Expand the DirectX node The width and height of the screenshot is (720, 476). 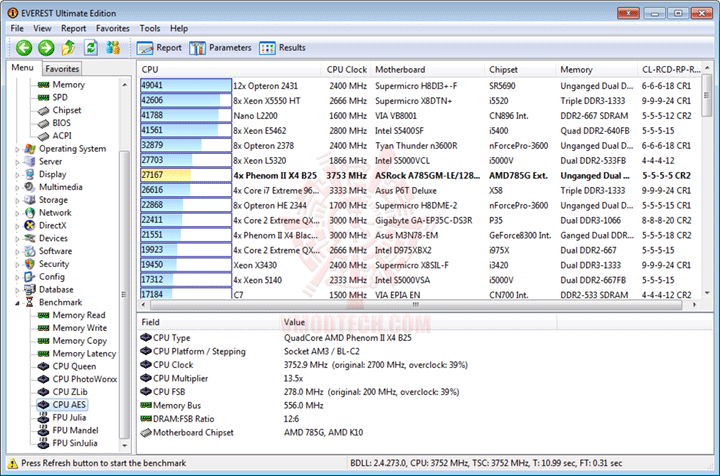coord(17,226)
